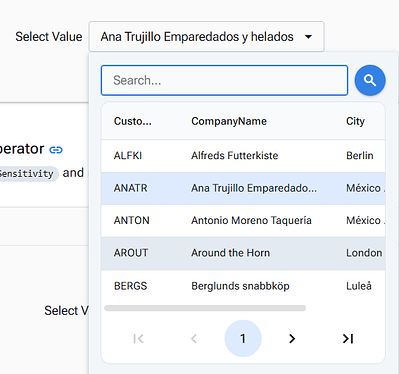Select the BERGS customer ID cell
399x374 pixels.
[x=130, y=286]
